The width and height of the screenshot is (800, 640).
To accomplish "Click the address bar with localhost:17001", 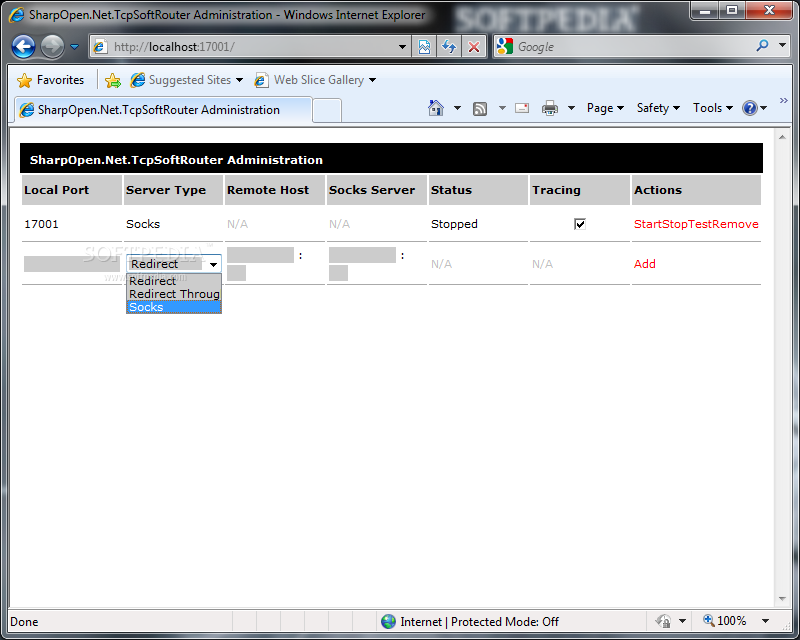I will [250, 47].
